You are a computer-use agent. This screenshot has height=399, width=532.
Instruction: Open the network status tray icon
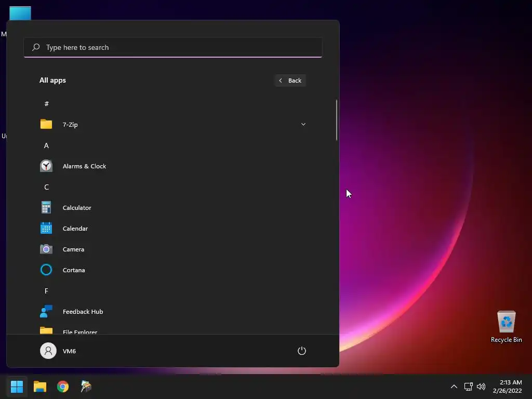pyautogui.click(x=468, y=387)
